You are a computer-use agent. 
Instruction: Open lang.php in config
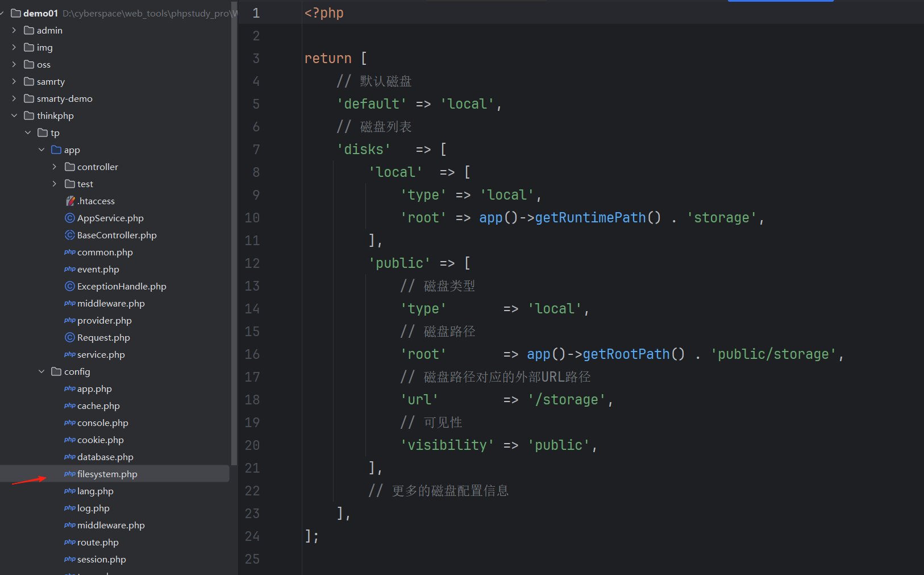[95, 491]
